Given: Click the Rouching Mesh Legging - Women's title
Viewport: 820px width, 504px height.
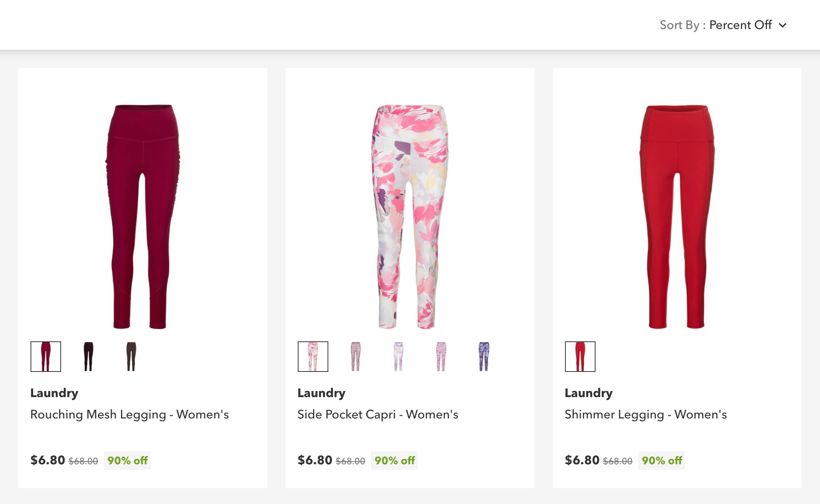Looking at the screenshot, I should click(x=129, y=415).
